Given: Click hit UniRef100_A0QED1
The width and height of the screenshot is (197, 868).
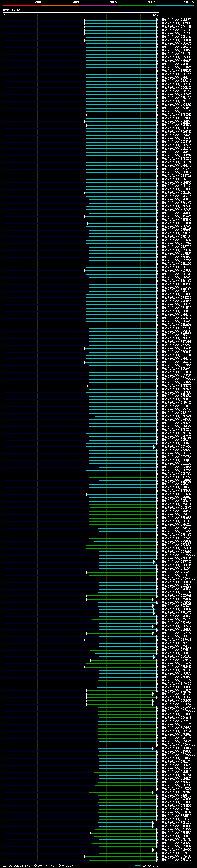Looking at the screenshot, I should pyautogui.click(x=177, y=558).
